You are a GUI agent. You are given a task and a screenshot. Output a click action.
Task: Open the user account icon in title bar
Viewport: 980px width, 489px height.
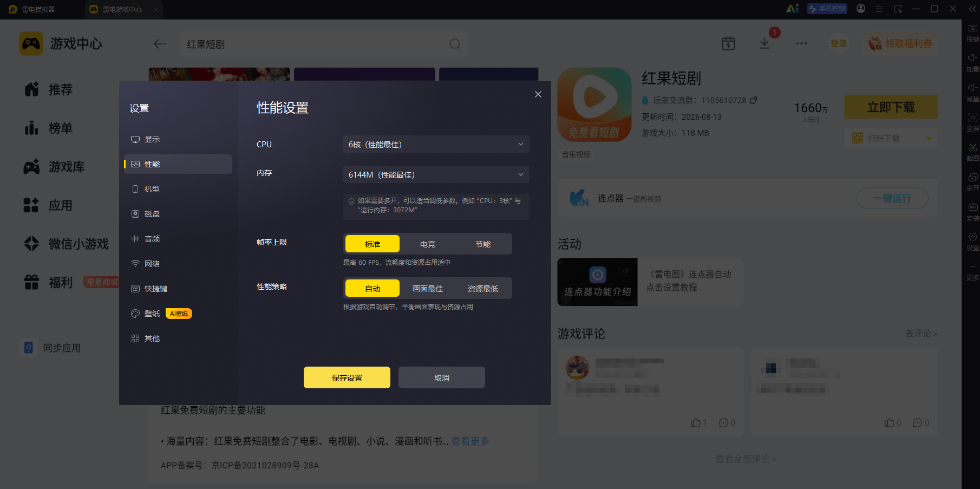point(861,9)
